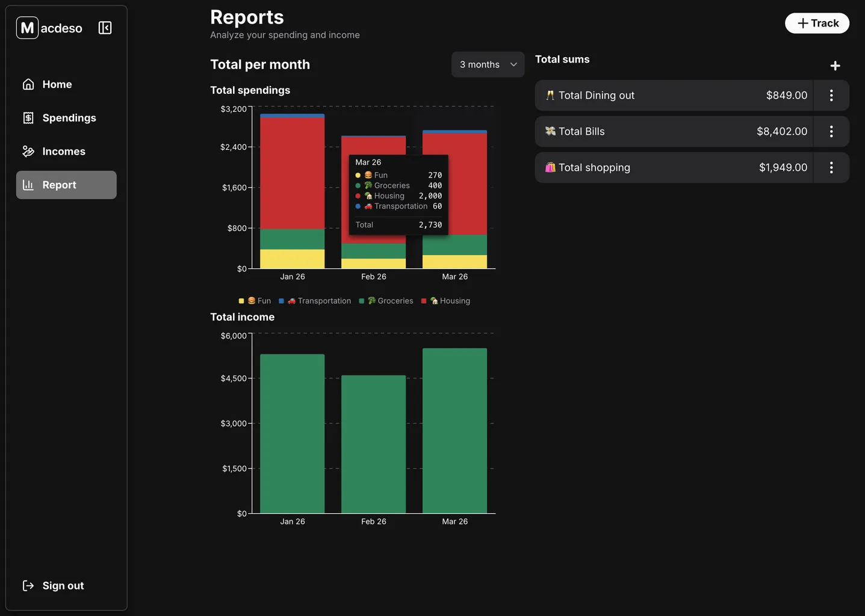Click the Spendings dollar icon
Viewport: 865px width, 616px height.
click(28, 118)
